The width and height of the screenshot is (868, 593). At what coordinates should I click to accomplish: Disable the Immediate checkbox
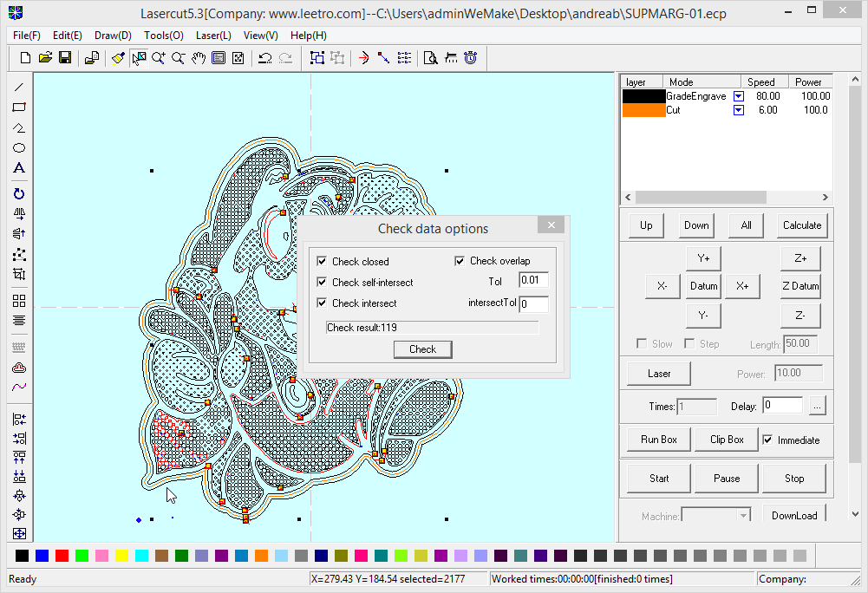coord(767,440)
